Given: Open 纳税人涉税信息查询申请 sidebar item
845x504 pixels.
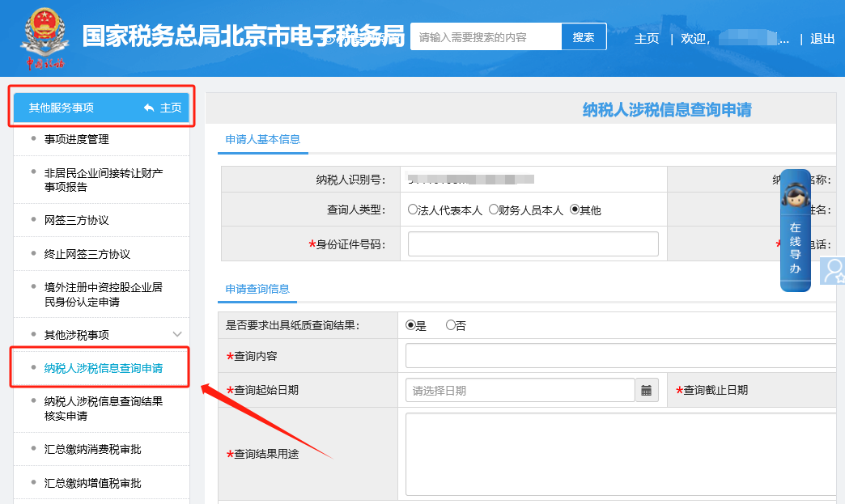Looking at the screenshot, I should 104,368.
